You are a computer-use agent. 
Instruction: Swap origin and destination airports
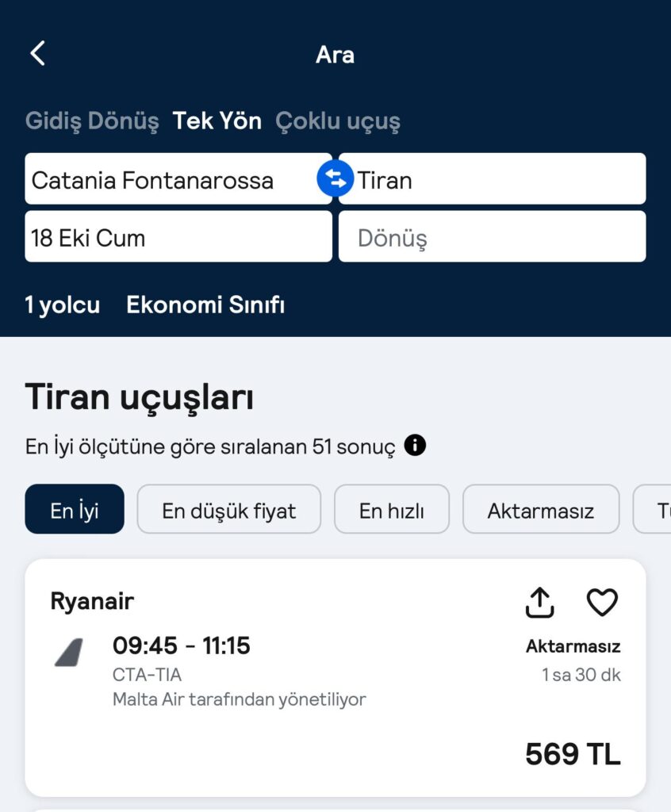[335, 178]
